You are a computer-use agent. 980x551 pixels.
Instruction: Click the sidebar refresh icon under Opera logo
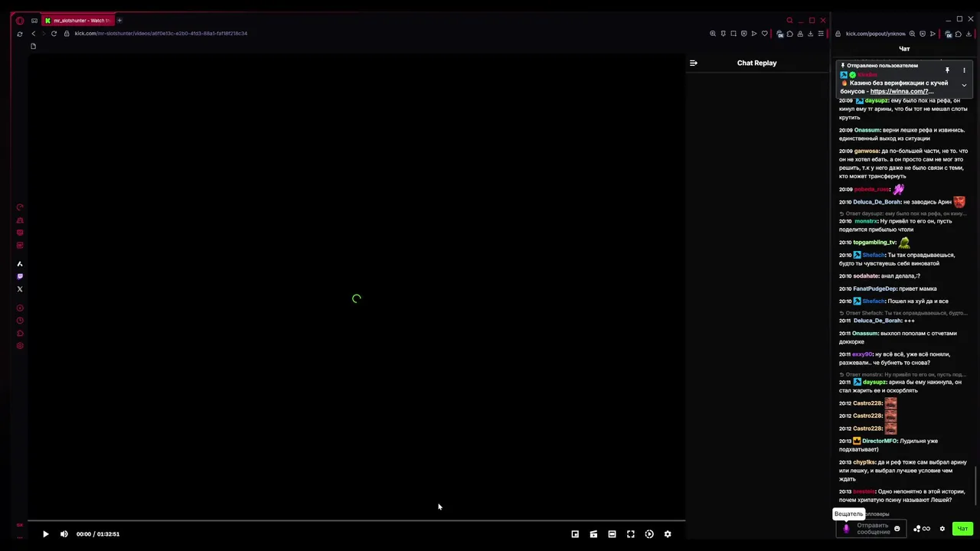point(20,34)
